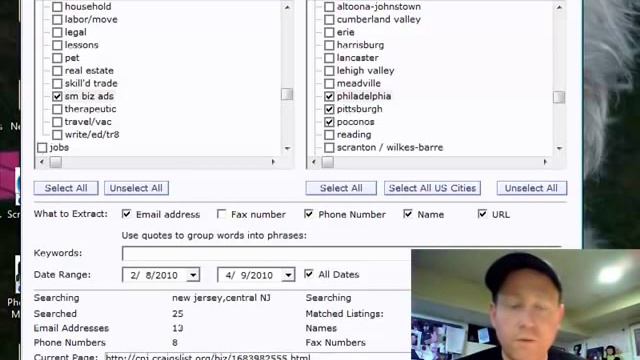The image size is (640, 360).
Task: Check the write/ed/tr8 checkbox
Action: pos(57,135)
